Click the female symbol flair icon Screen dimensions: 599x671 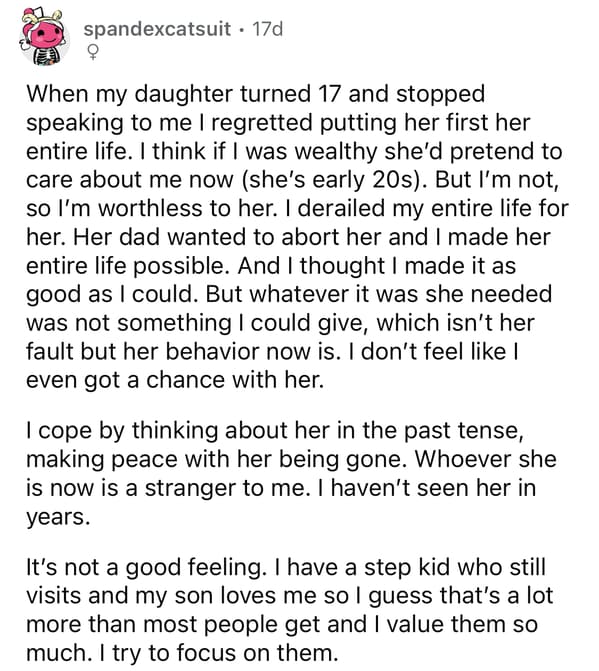pos(92,53)
